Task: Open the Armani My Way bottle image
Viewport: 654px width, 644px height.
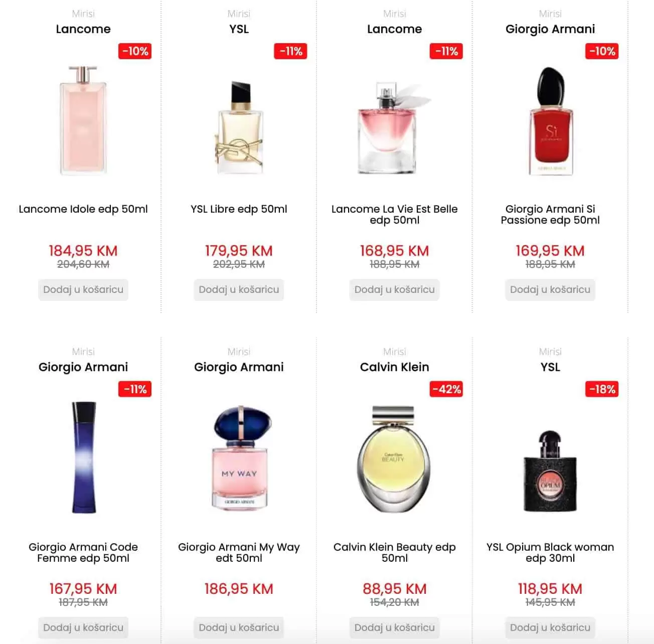Action: click(239, 457)
